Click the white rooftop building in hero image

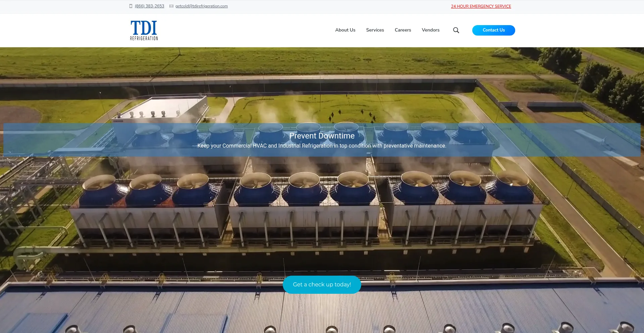tap(164, 107)
